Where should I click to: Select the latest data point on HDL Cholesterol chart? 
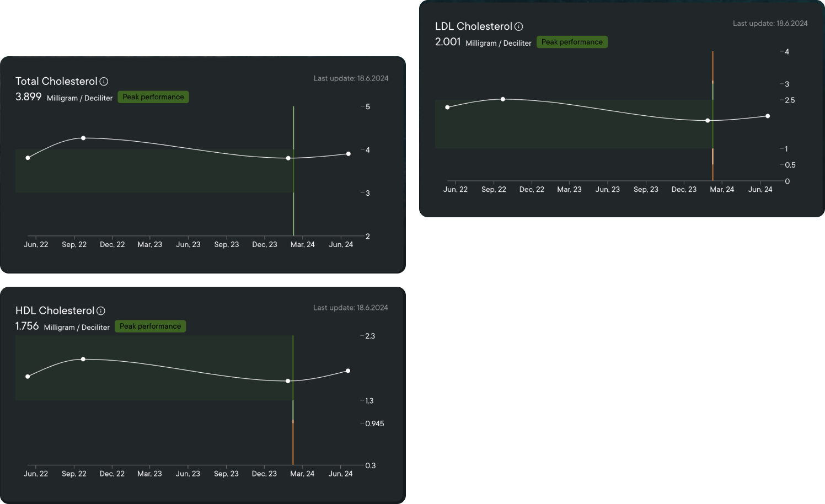pos(348,371)
